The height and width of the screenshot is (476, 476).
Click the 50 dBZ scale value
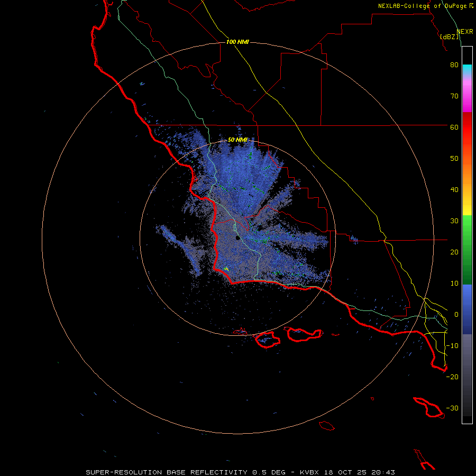454,159
